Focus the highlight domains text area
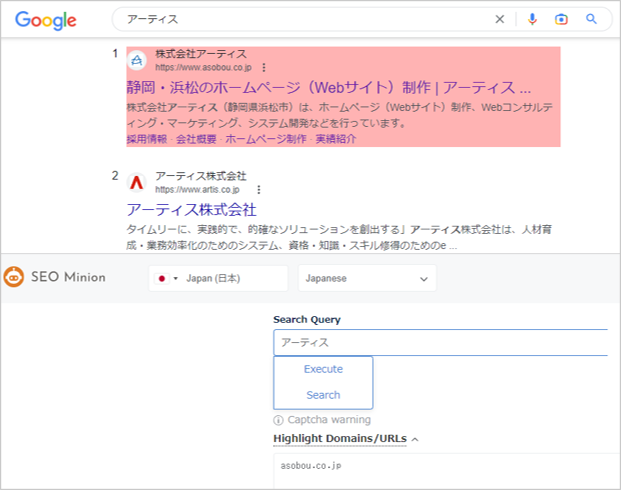621x490 pixels. click(x=447, y=471)
